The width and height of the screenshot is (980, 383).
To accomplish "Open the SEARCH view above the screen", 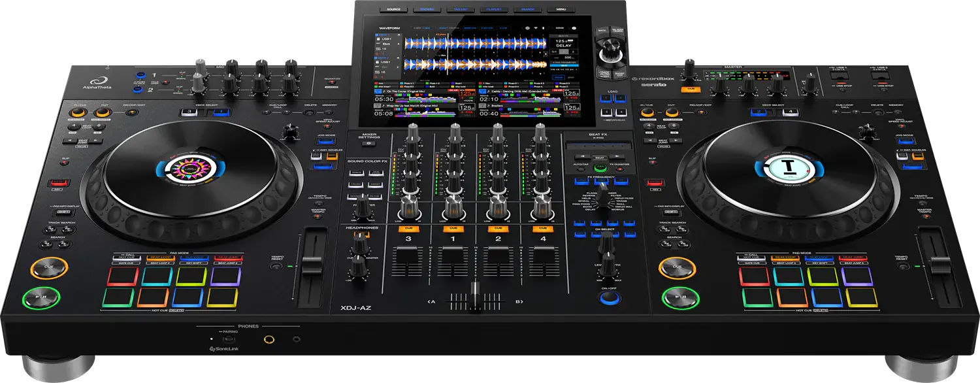I will click(527, 10).
